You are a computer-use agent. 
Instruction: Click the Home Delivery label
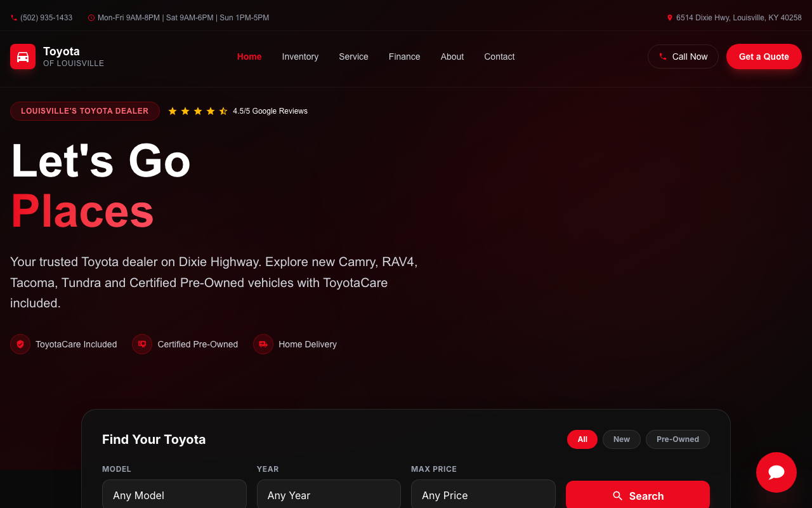pyautogui.click(x=308, y=344)
